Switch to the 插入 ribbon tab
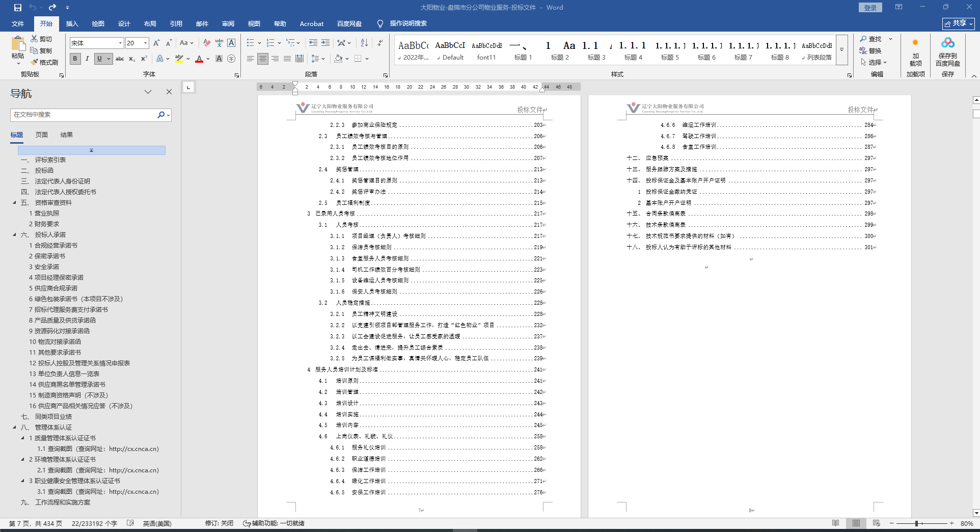This screenshot has height=532, width=980. click(72, 24)
